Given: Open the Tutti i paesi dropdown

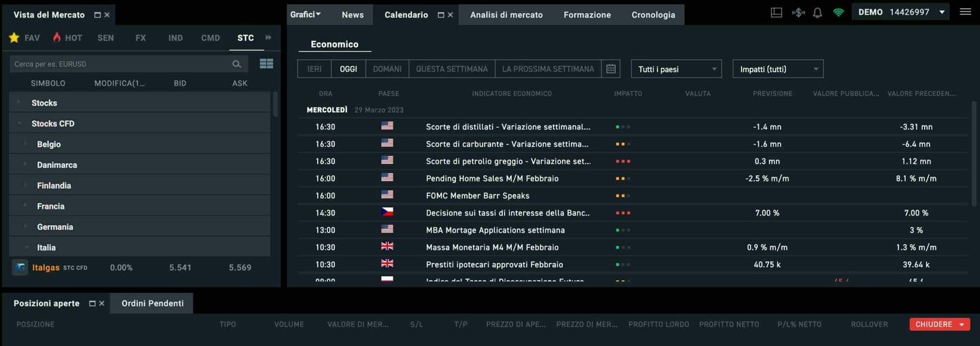Looking at the screenshot, I should coord(676,69).
